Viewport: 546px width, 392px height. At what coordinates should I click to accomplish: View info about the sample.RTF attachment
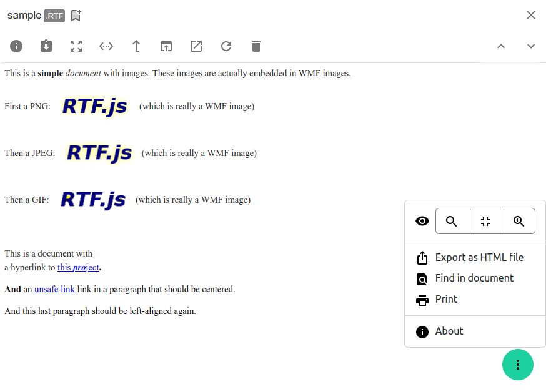coord(16,46)
